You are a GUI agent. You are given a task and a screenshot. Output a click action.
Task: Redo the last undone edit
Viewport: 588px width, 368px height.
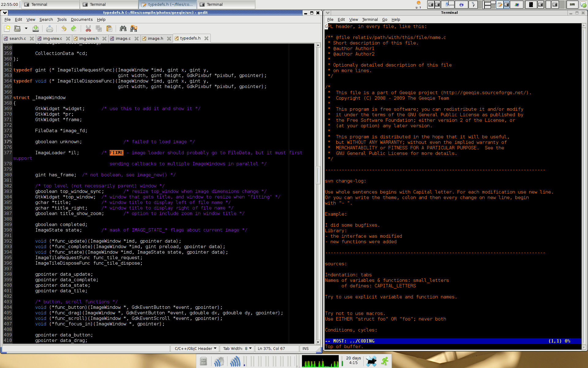tap(73, 29)
